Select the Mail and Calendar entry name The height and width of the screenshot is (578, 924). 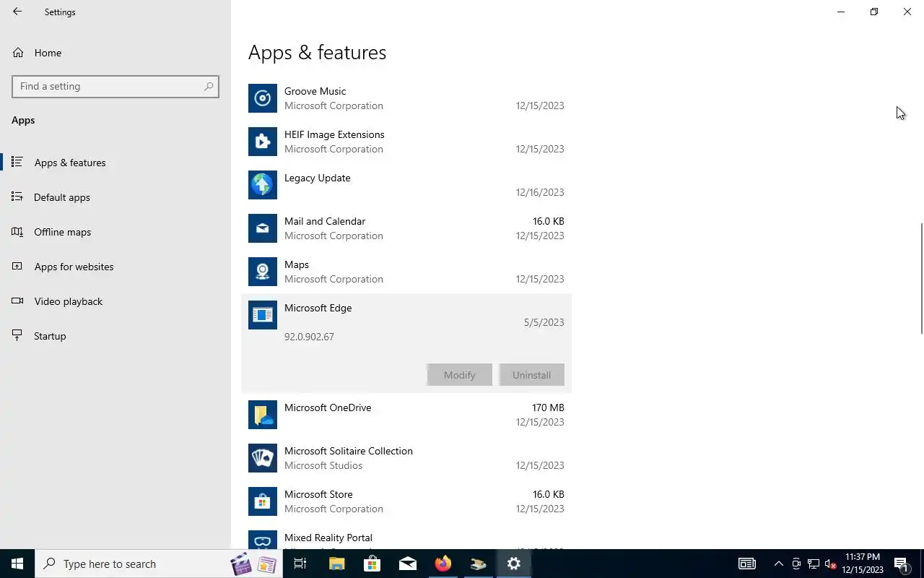(325, 221)
